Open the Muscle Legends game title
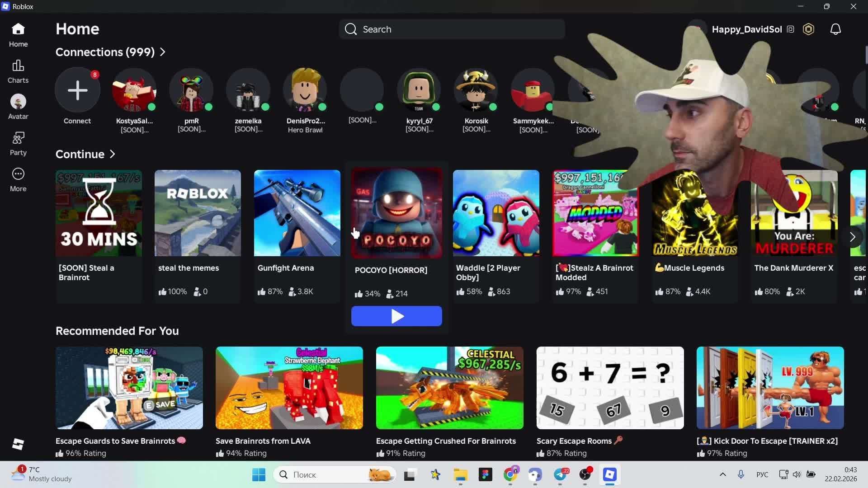 point(693,268)
